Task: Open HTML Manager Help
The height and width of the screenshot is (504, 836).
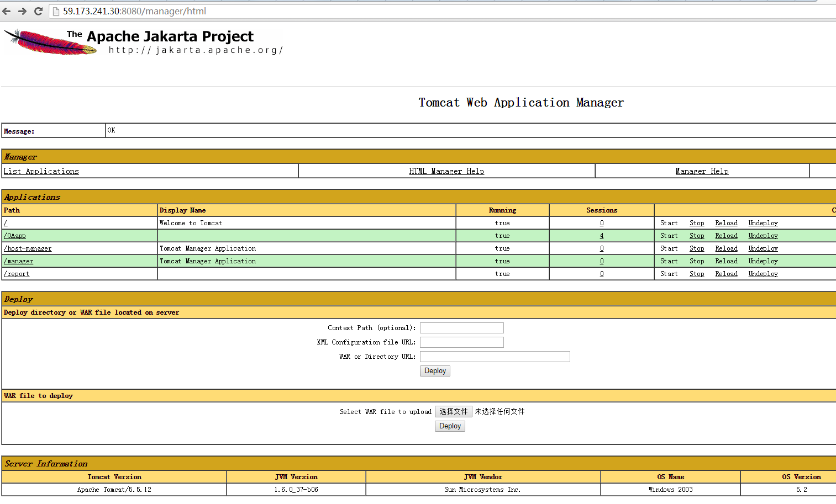Action: tap(446, 171)
